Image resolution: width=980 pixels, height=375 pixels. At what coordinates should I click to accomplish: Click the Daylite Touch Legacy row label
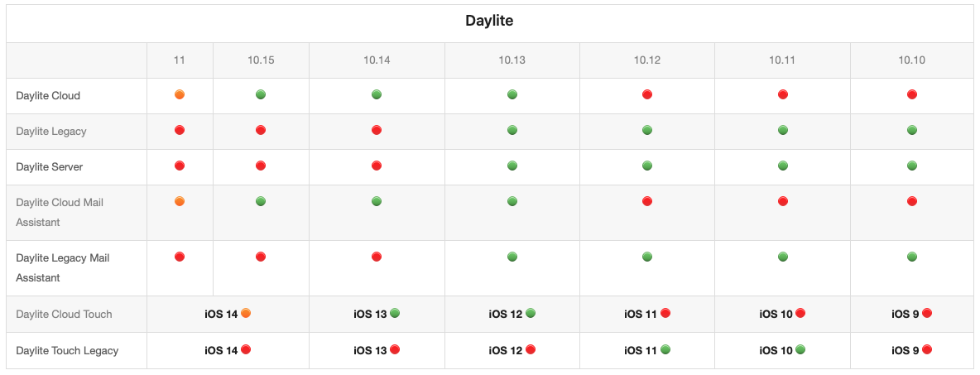pos(67,350)
